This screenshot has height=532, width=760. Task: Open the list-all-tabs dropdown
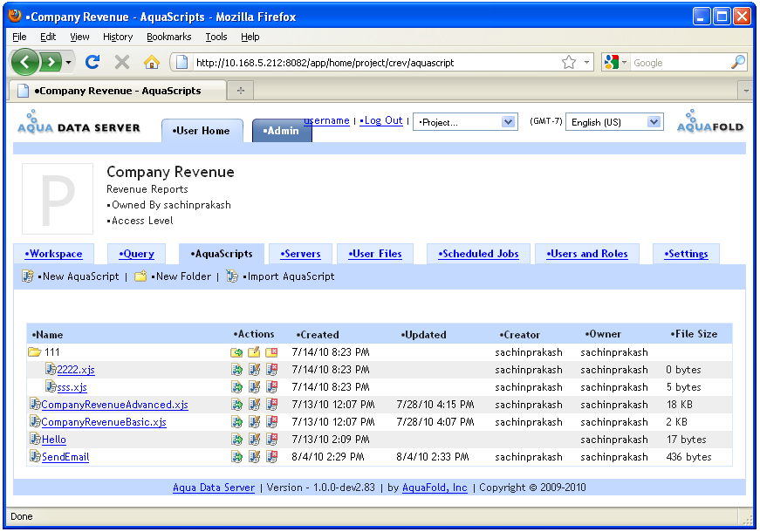746,91
